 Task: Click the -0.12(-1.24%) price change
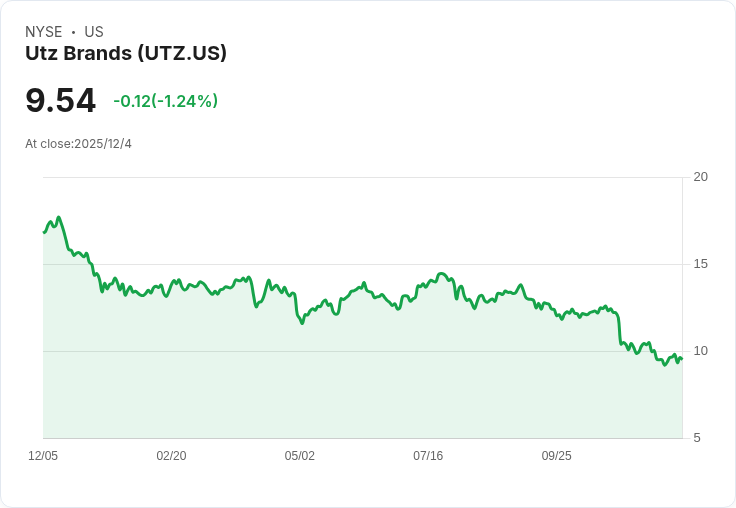[165, 101]
